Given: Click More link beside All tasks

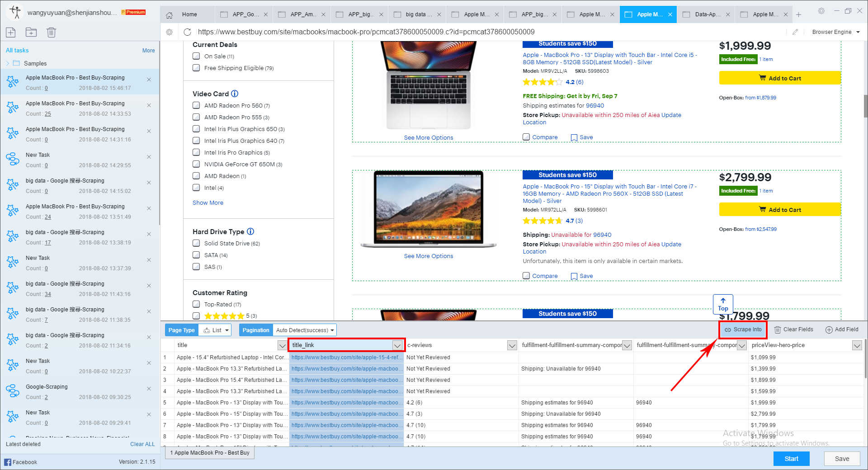Looking at the screenshot, I should click(148, 51).
